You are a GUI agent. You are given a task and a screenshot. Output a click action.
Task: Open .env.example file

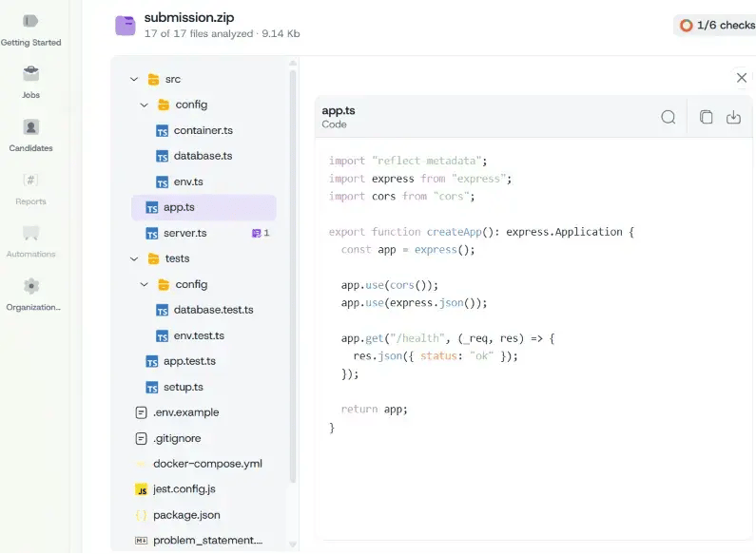click(x=185, y=412)
